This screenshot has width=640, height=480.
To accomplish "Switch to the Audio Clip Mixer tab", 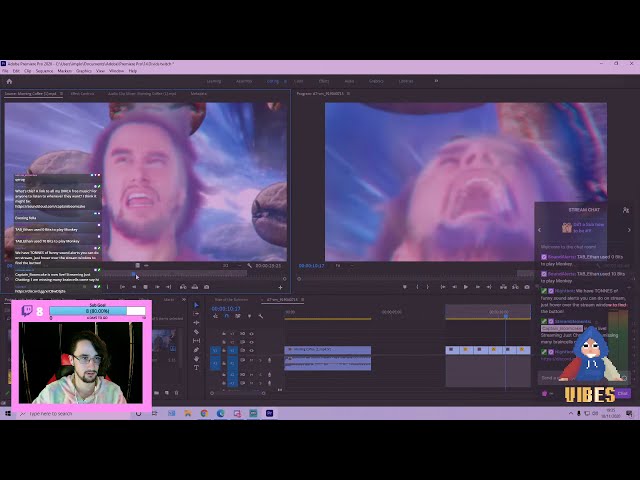I will coord(142,93).
